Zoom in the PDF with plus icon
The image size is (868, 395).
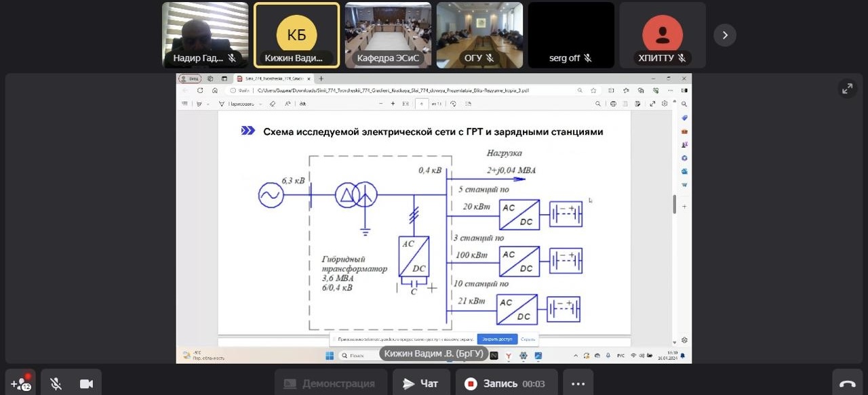pos(393,104)
